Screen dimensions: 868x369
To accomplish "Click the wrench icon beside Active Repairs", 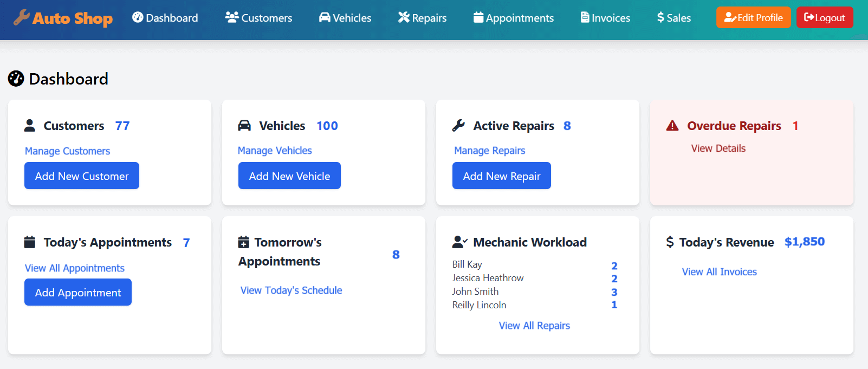I will click(458, 126).
